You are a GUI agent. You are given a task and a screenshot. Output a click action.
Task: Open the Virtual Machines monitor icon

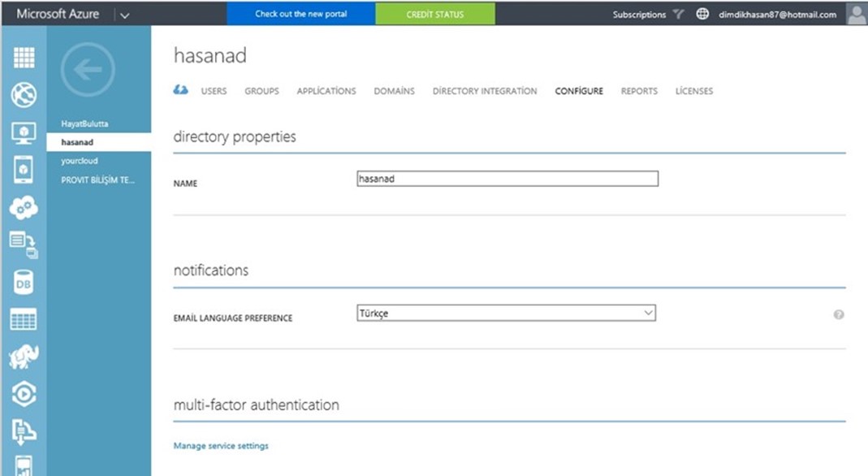(x=24, y=133)
